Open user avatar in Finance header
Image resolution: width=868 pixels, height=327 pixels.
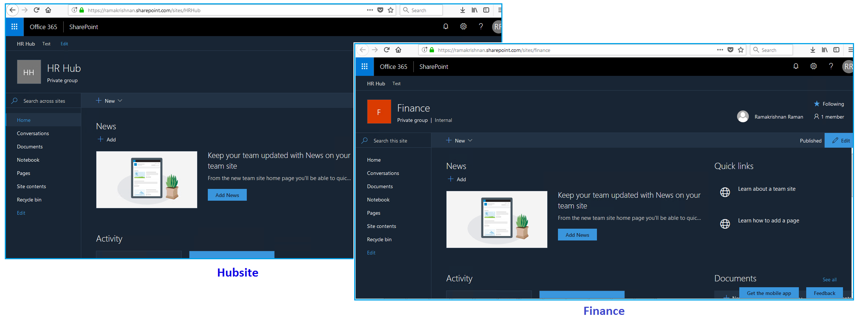(847, 66)
